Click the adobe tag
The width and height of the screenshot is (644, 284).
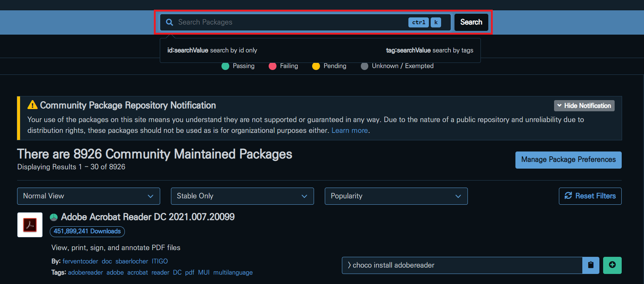(x=115, y=272)
